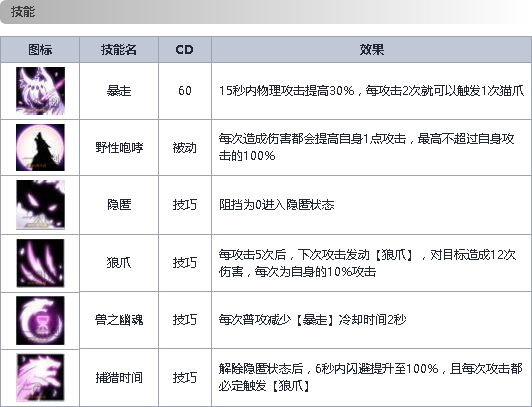The width and height of the screenshot is (532, 407).
Task: Click the CD value 60
Action: (185, 91)
